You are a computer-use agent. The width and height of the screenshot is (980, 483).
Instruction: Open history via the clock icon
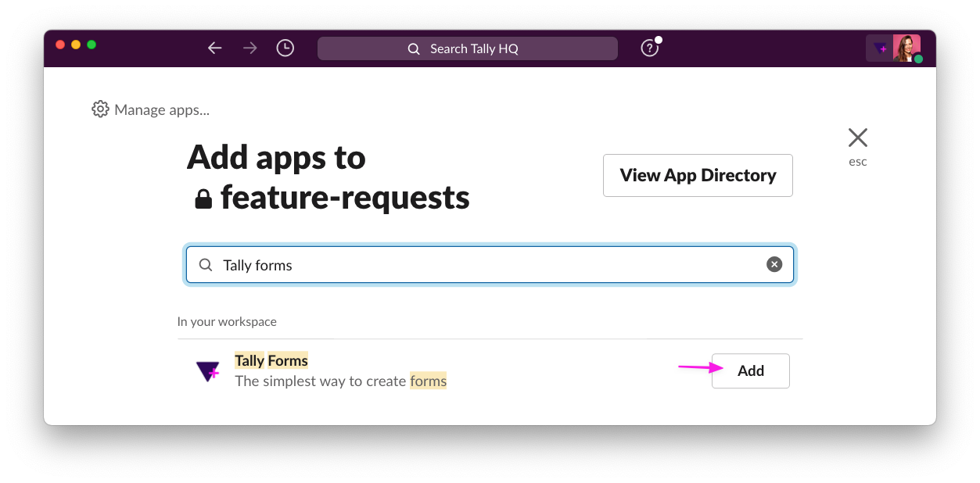tap(285, 48)
